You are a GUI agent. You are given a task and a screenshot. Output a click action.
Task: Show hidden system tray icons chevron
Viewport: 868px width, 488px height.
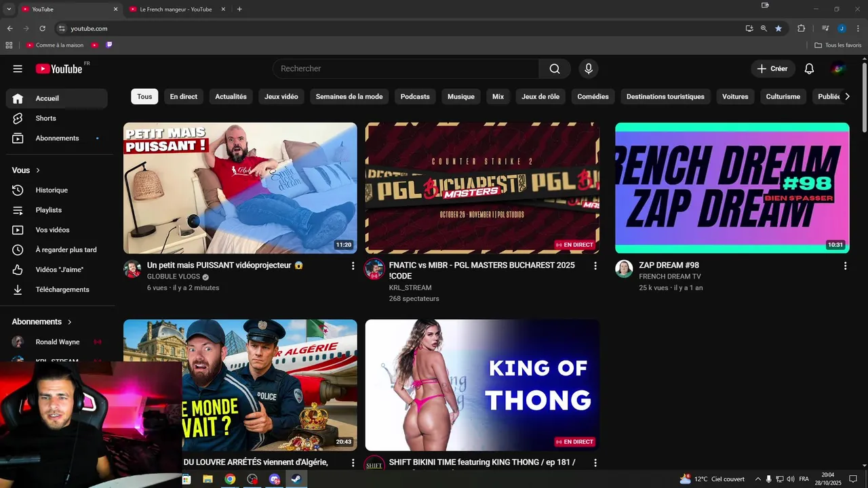[757, 479]
